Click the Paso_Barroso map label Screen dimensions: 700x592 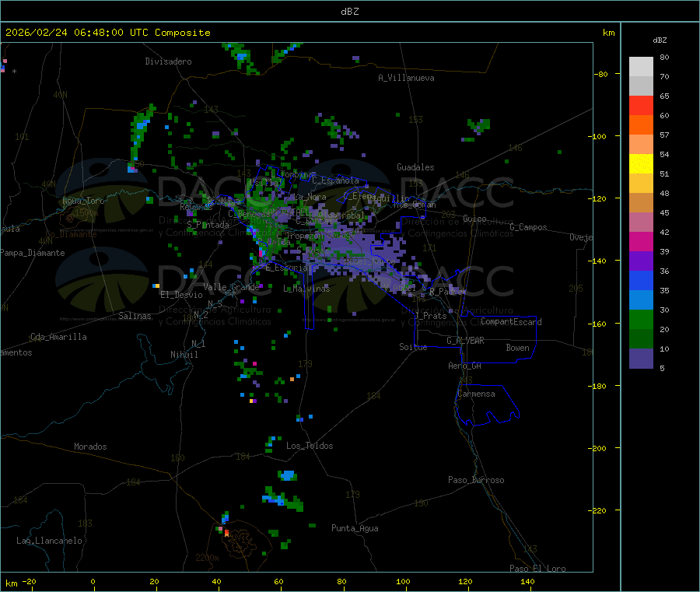tap(476, 480)
